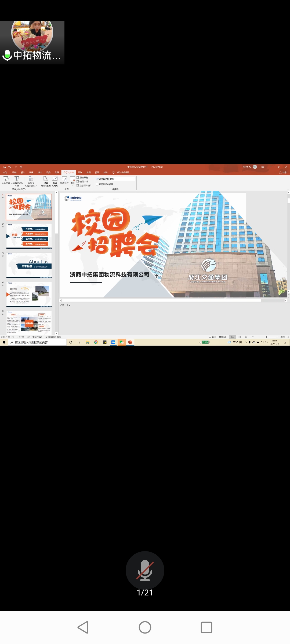The height and width of the screenshot is (644, 290).
Task: Switch to the 动画 (Animations) ribbon tab
Action: pos(57,173)
